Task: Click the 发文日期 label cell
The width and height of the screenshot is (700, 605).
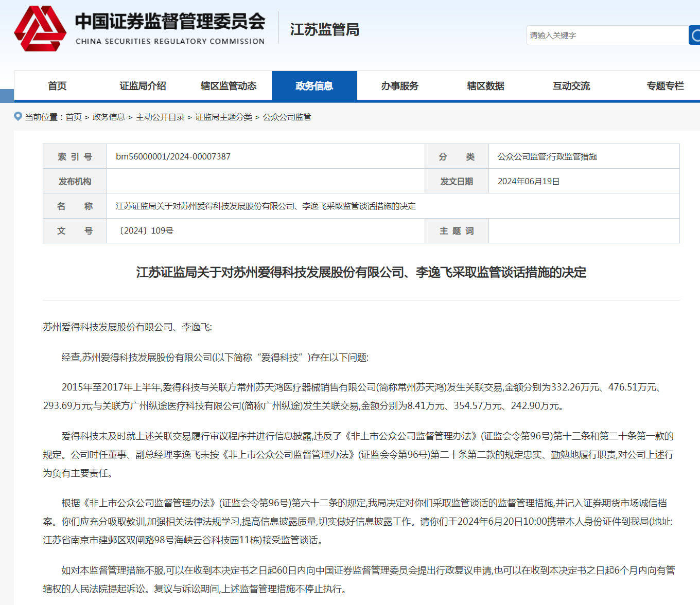Action: [x=457, y=181]
